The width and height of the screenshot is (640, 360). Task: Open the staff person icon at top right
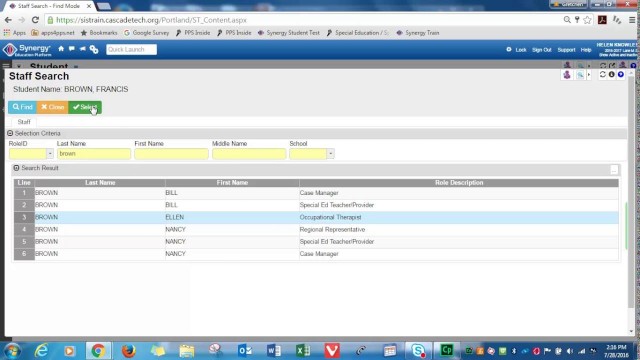click(x=567, y=75)
